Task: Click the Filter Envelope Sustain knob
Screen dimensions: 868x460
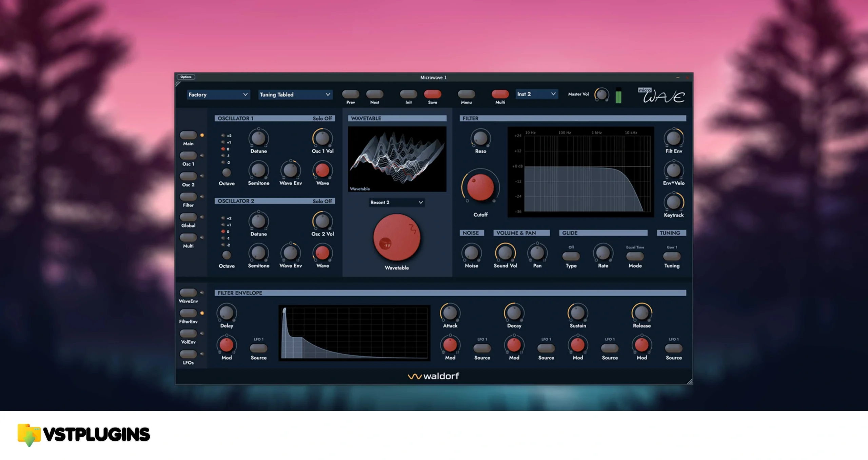Action: (577, 313)
